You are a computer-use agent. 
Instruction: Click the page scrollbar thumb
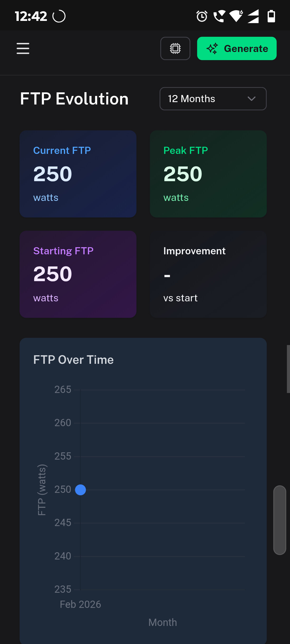point(280,520)
